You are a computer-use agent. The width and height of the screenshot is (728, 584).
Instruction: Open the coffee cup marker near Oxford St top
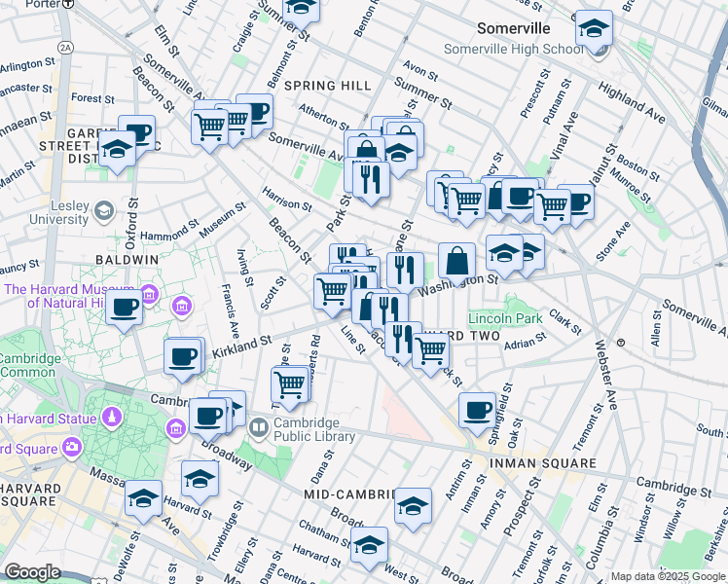pos(137,133)
